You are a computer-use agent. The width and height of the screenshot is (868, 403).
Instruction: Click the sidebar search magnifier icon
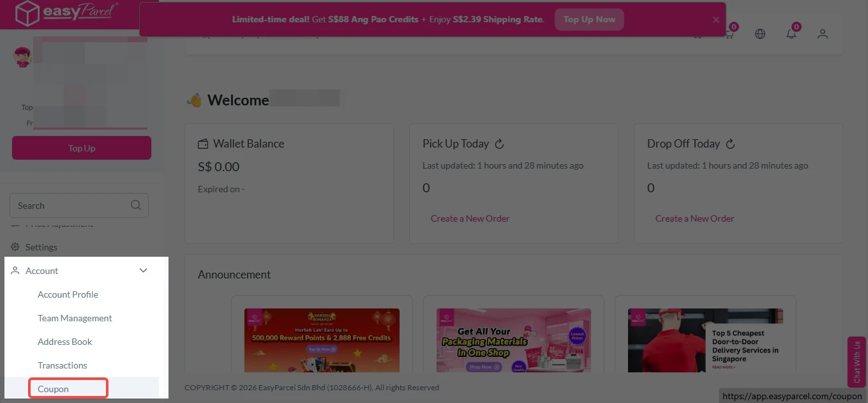(136, 206)
